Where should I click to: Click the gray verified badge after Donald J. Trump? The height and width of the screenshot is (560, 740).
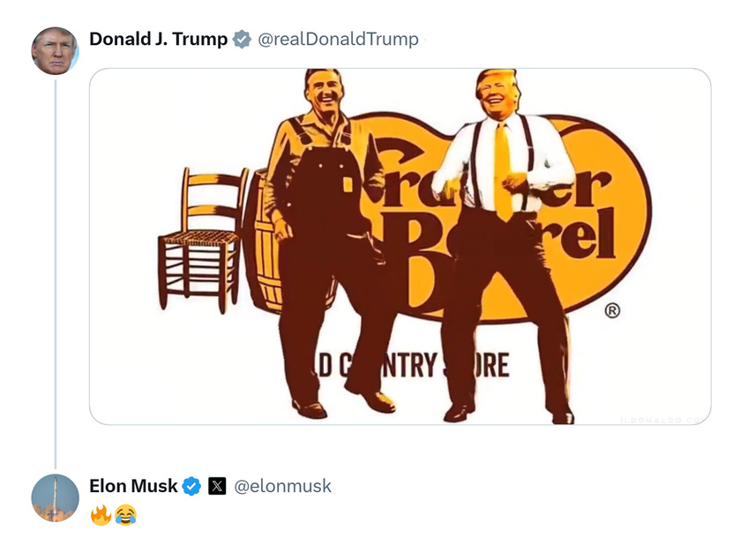point(242,39)
